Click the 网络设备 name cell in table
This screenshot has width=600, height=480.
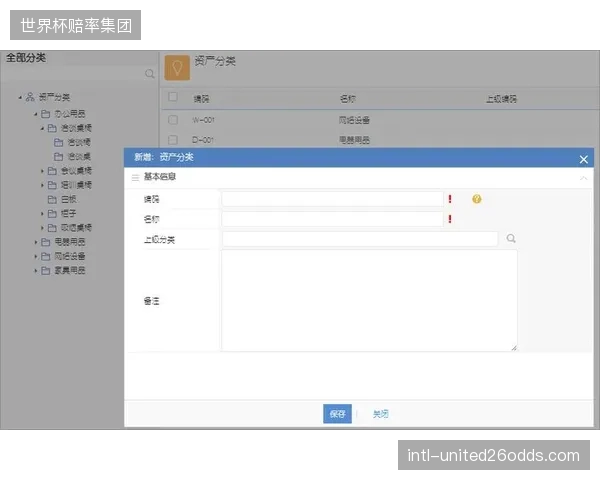[x=354, y=120]
